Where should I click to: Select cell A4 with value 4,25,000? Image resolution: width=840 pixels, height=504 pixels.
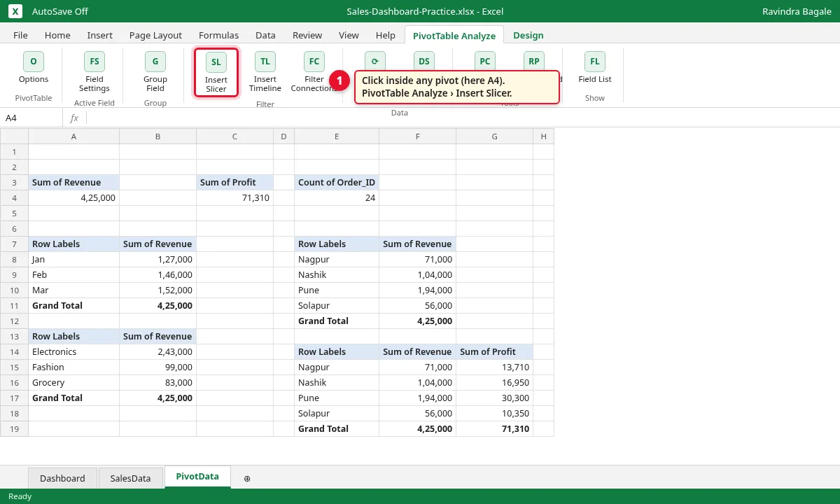[x=74, y=198]
